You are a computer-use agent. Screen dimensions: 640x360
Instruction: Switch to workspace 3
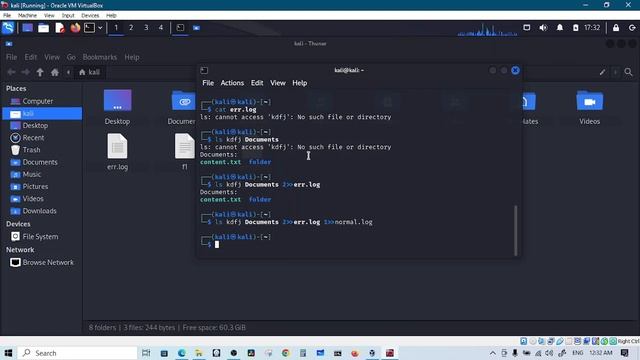coord(146,28)
